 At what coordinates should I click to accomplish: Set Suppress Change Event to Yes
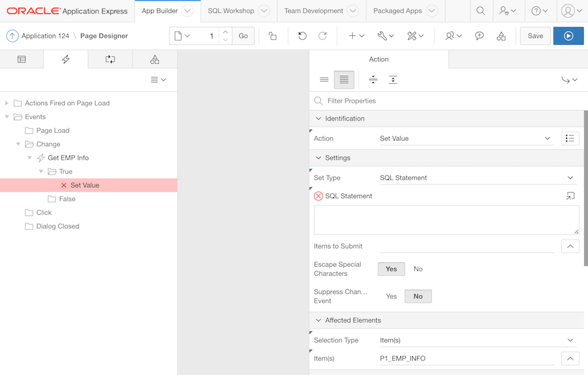[x=391, y=296]
